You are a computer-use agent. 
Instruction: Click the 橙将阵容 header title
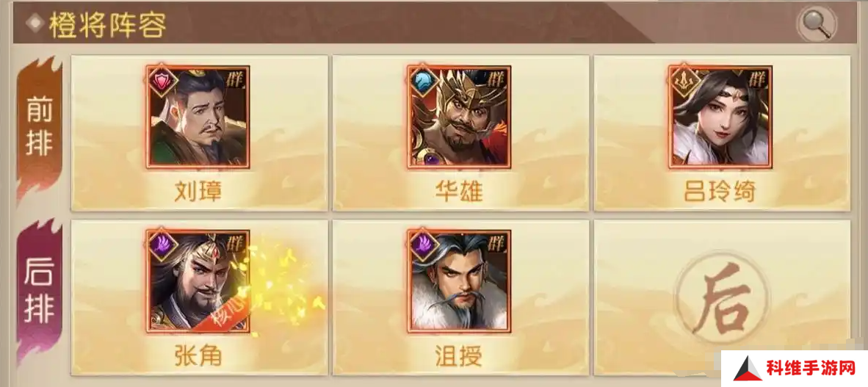tap(107, 23)
